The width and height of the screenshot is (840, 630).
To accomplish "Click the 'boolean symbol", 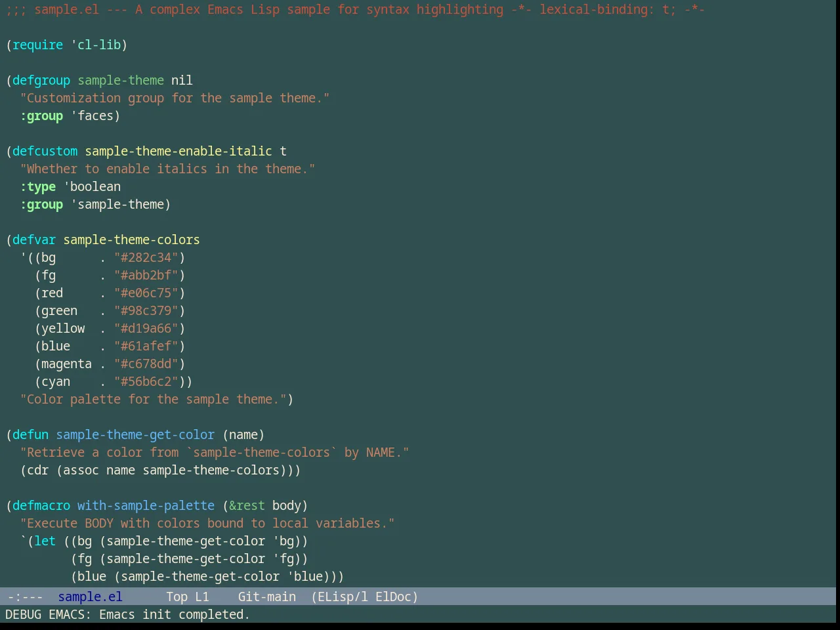I will pos(93,186).
